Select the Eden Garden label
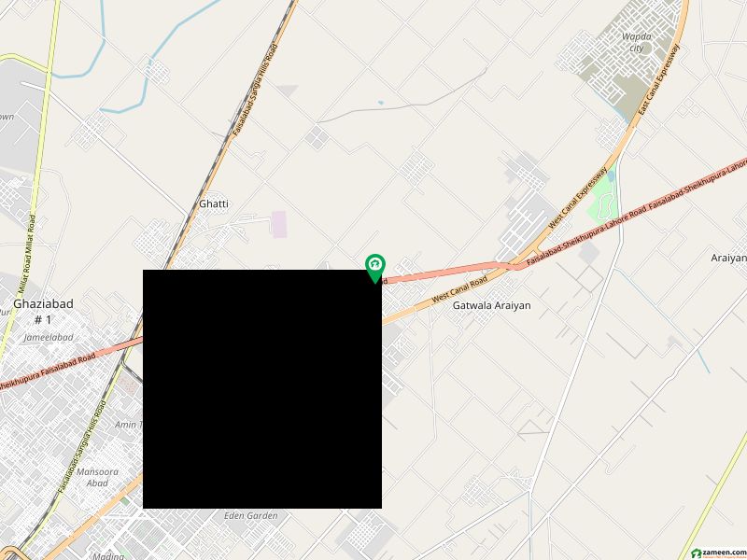The width and height of the screenshot is (747, 560). pyautogui.click(x=250, y=515)
